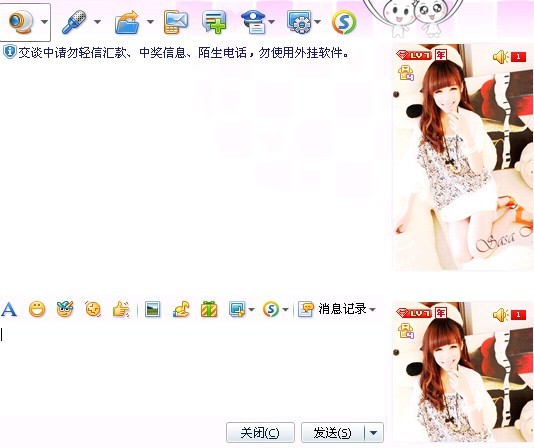This screenshot has height=448, width=534.
Task: Toggle the speaker icon on top avatar
Action: pyautogui.click(x=501, y=57)
